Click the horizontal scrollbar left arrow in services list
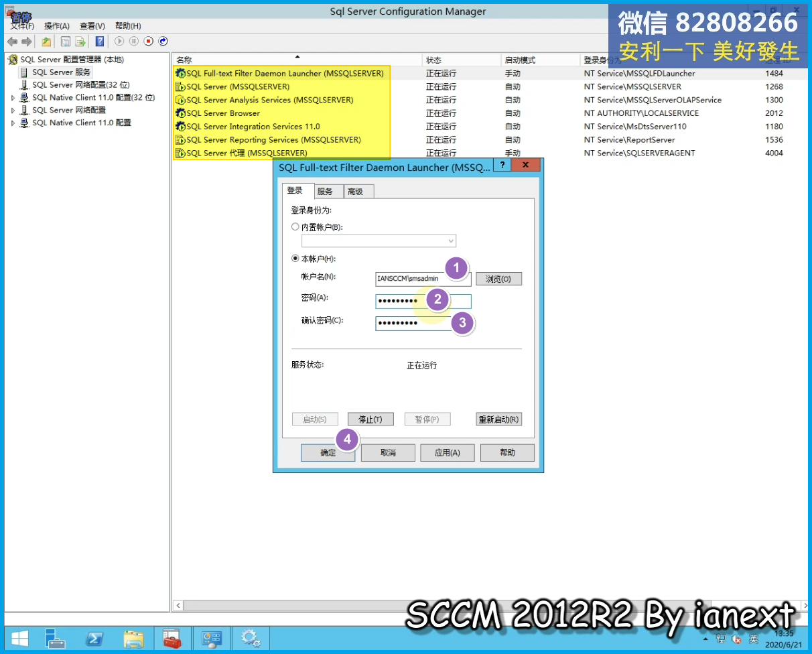This screenshot has height=654, width=812. point(178,606)
